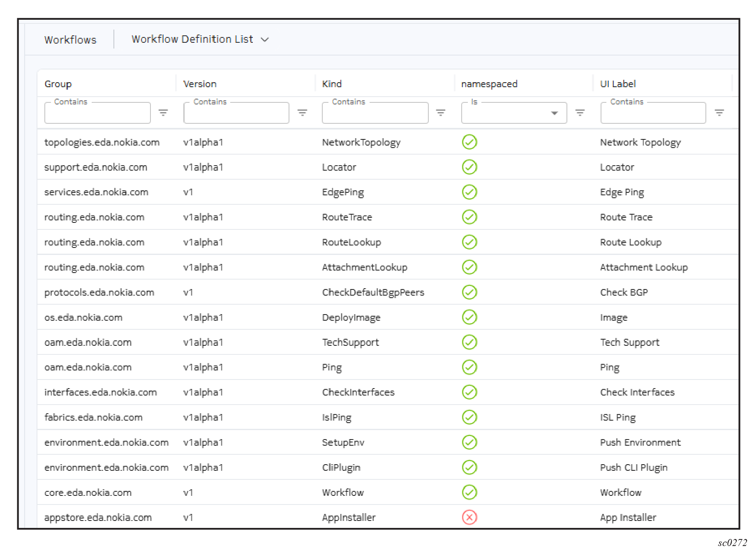Open filter options for Version column

pyautogui.click(x=302, y=113)
